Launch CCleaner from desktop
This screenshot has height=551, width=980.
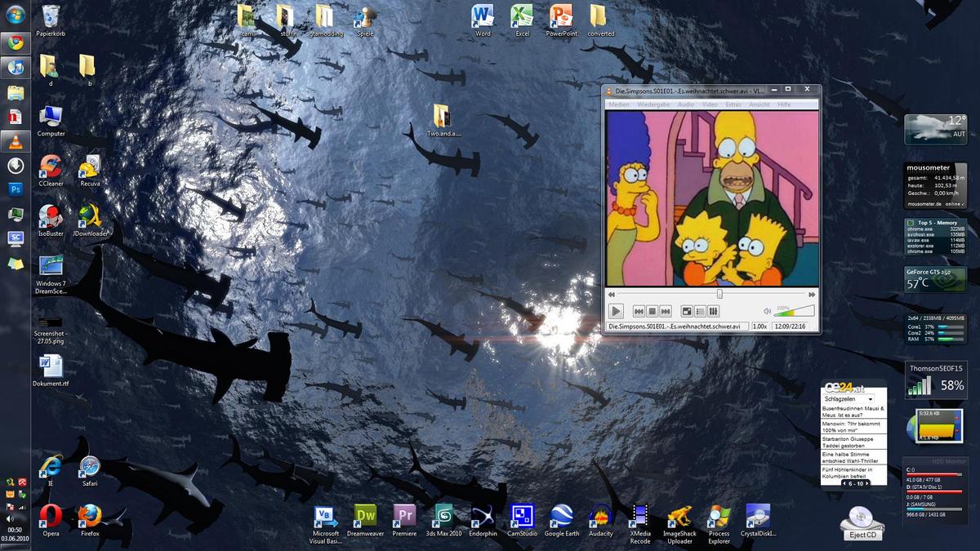pyautogui.click(x=51, y=170)
